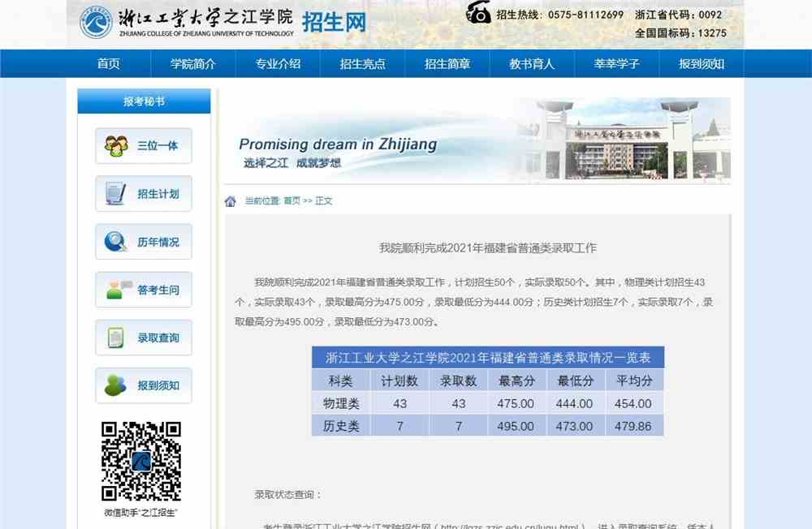812x529 pixels.
Task: Click the 浙江省代码：0092 text
Action: pos(678,15)
